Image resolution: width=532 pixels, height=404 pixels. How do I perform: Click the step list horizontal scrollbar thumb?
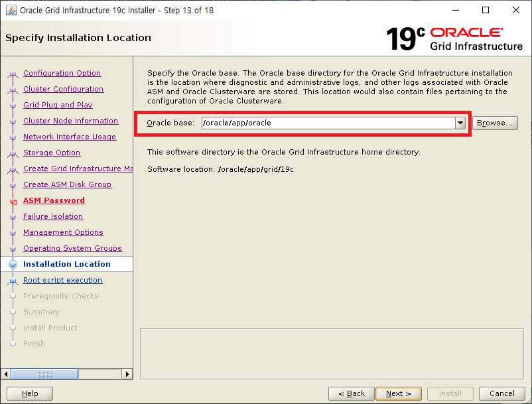click(x=44, y=374)
